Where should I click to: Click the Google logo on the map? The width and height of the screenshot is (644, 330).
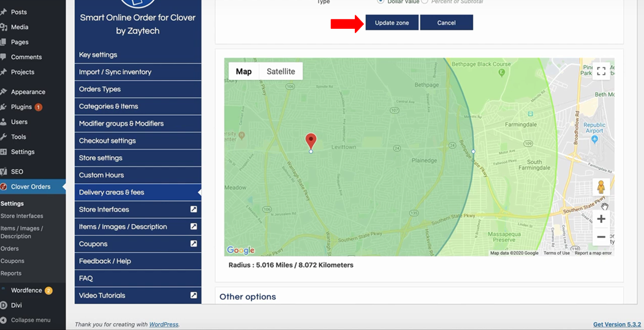(x=241, y=250)
